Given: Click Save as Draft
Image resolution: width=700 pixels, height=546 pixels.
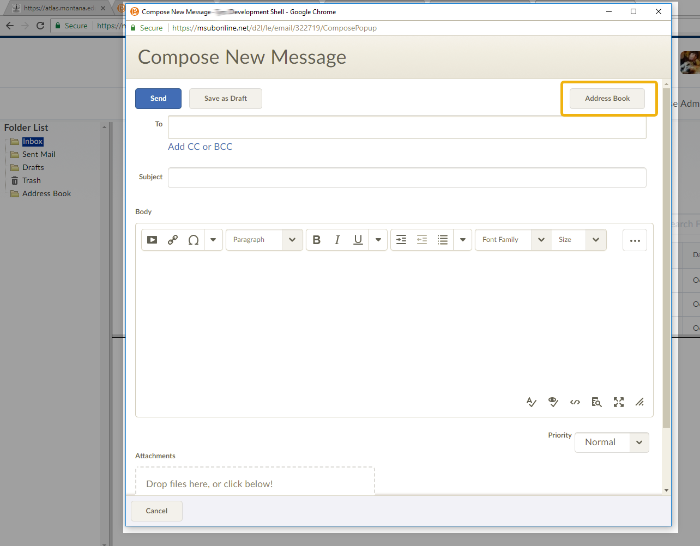Looking at the screenshot, I should 225,98.
